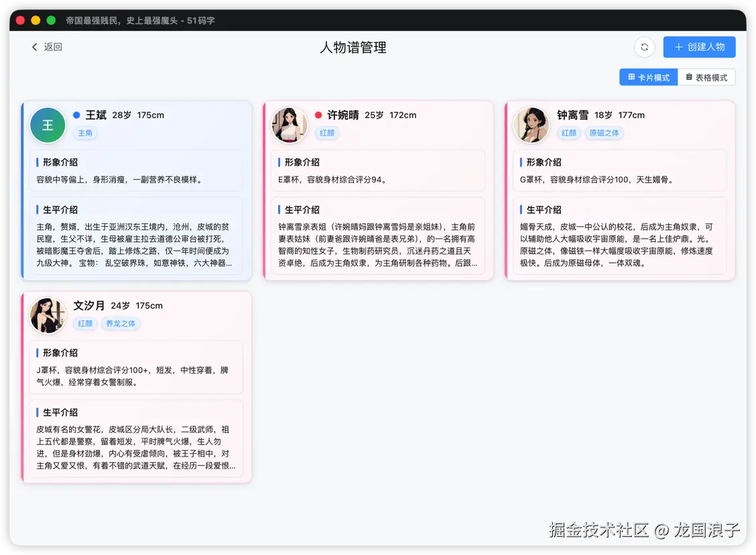
Task: Toggle the 主角 tag on 王斌's card
Action: [84, 133]
